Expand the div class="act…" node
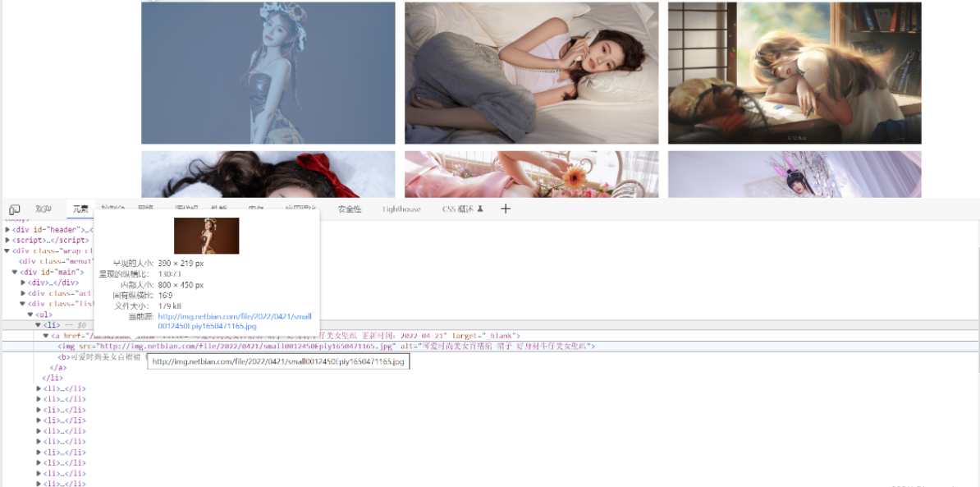 [23, 293]
